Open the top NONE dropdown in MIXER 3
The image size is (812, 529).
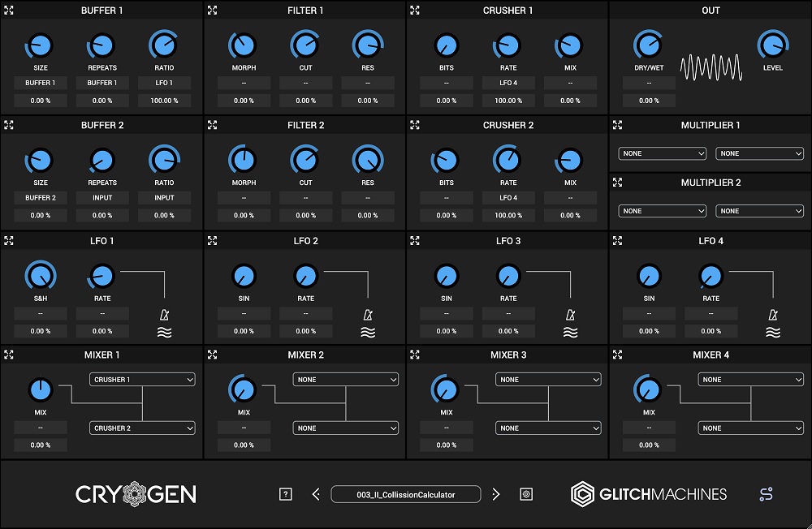coord(548,379)
